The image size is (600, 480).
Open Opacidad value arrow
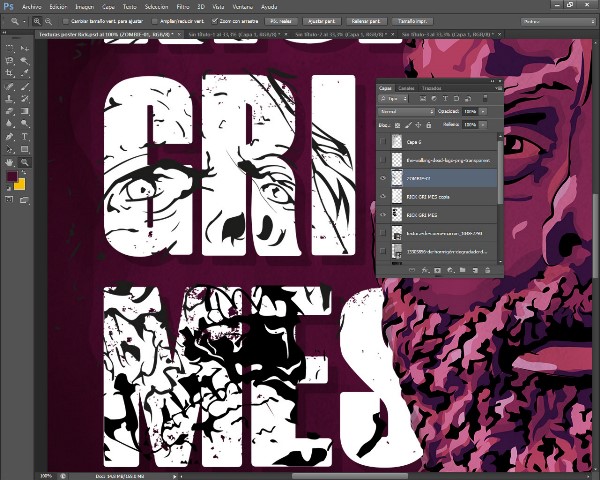pyautogui.click(x=483, y=111)
